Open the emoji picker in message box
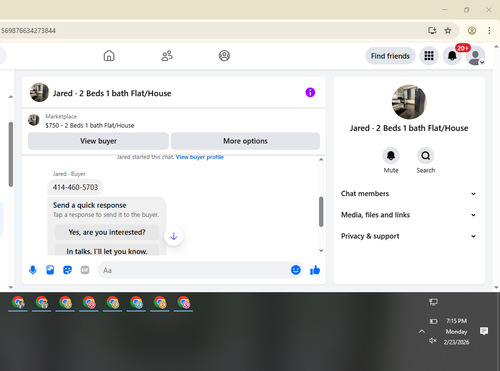The image size is (500, 371). tap(296, 270)
